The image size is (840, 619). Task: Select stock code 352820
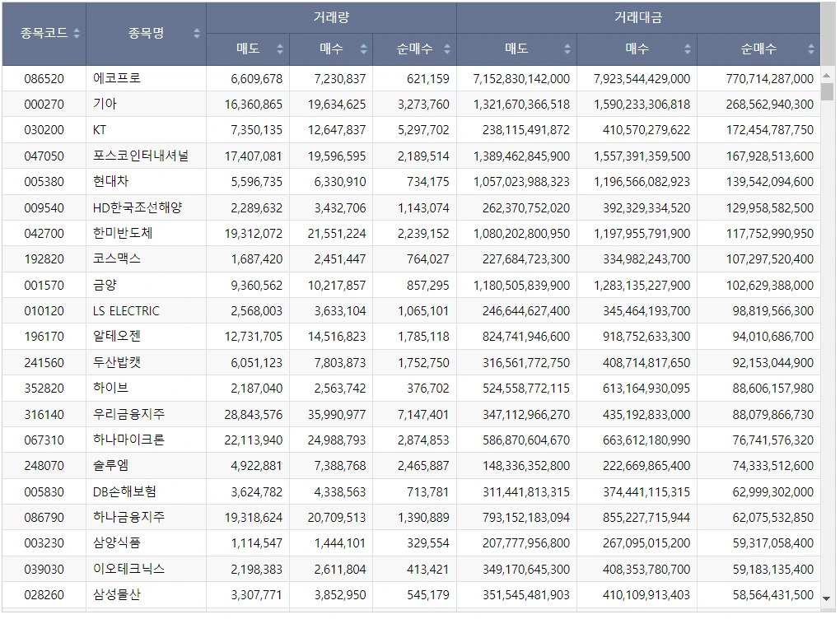point(44,389)
